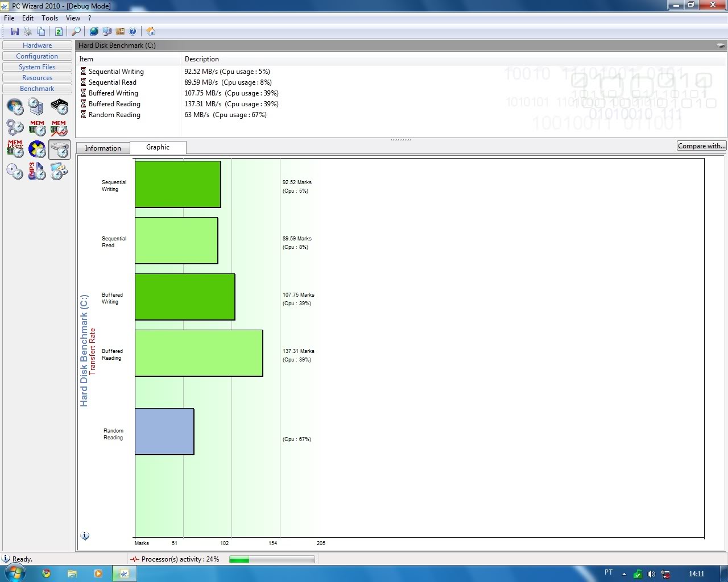Click the globe web toolbar icon
Screen dimensions: 728x582
tap(94, 31)
